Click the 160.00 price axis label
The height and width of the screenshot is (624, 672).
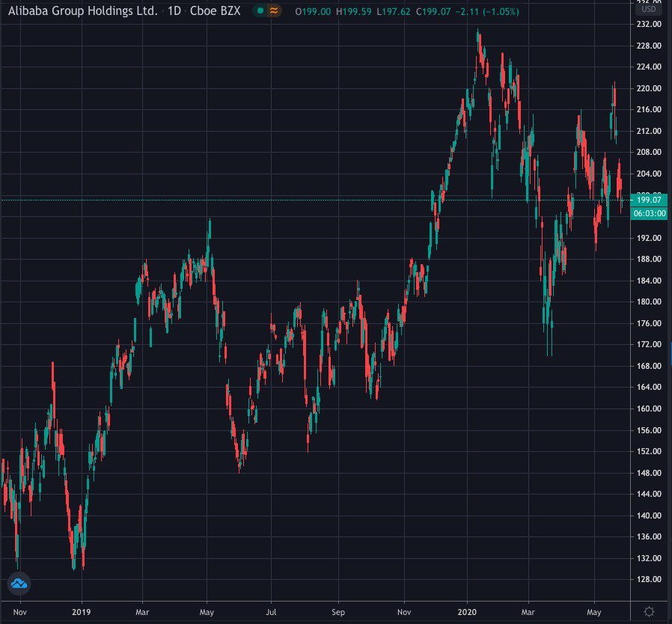pyautogui.click(x=649, y=408)
